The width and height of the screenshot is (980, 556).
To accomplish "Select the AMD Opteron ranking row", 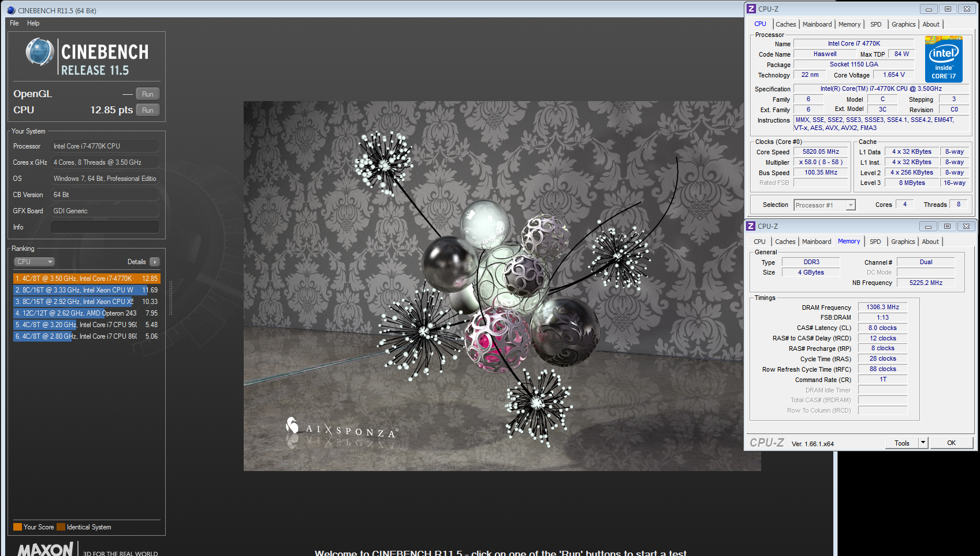I will (x=86, y=313).
